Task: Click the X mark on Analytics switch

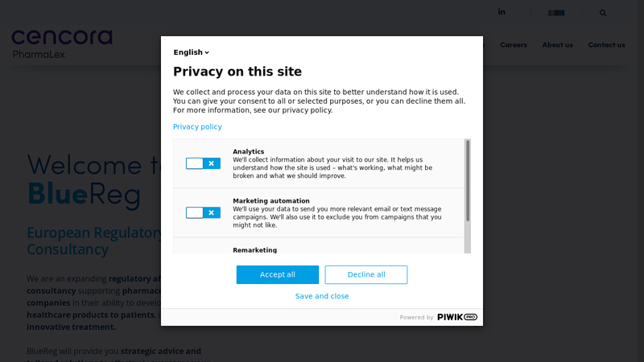Action: 211,163
